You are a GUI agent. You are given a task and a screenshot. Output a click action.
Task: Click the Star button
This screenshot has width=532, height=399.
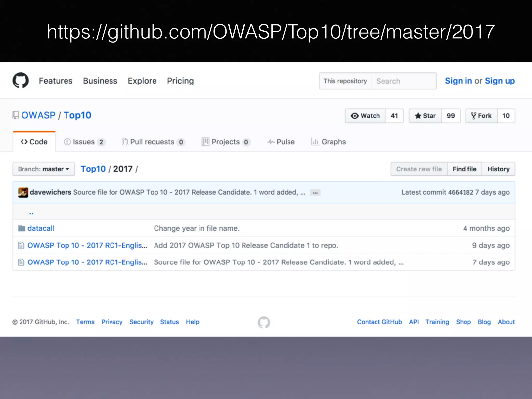coord(425,116)
